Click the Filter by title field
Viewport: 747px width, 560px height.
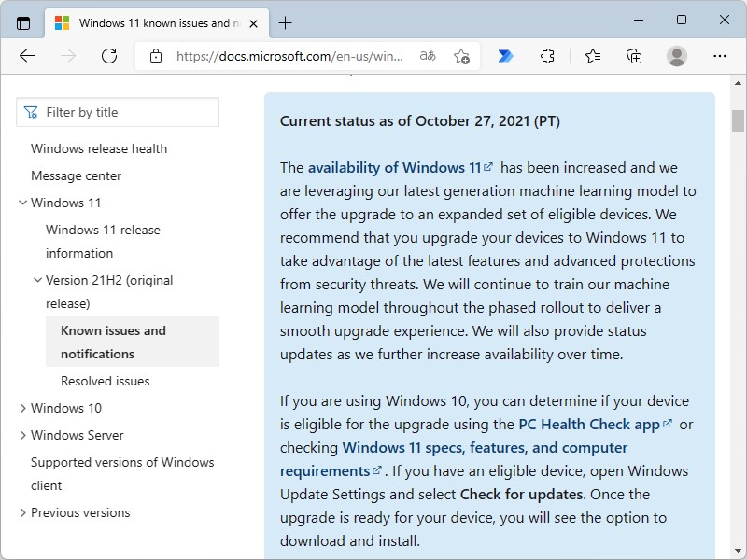click(x=118, y=112)
